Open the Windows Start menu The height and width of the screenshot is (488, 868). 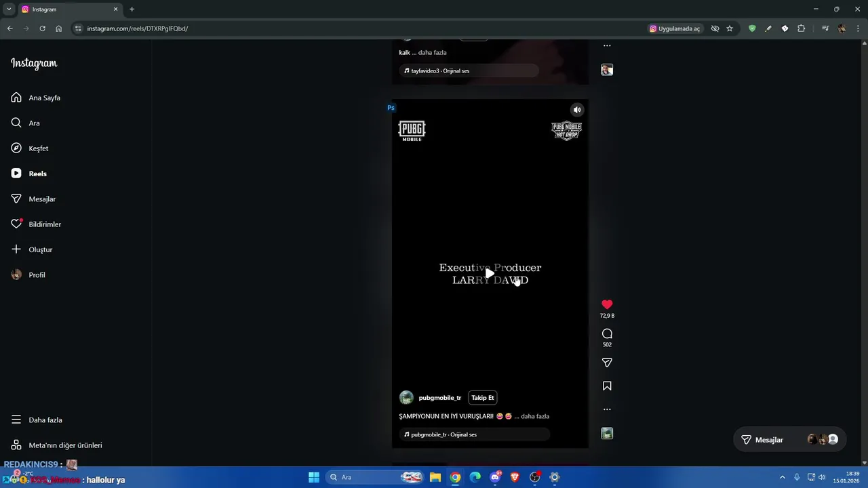coord(314,477)
